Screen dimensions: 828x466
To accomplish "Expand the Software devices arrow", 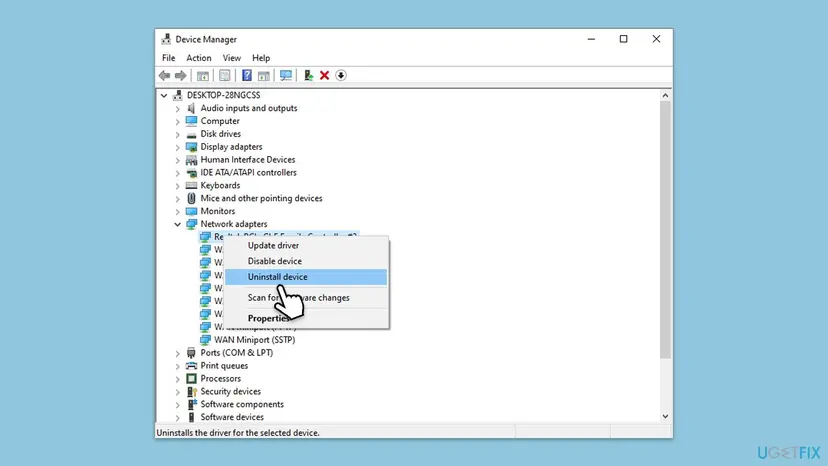I will [177, 417].
